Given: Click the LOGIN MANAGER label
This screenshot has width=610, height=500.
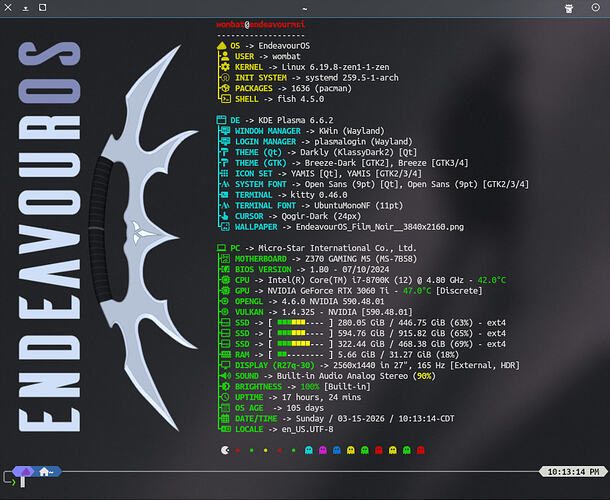Looking at the screenshot, I should (265, 142).
